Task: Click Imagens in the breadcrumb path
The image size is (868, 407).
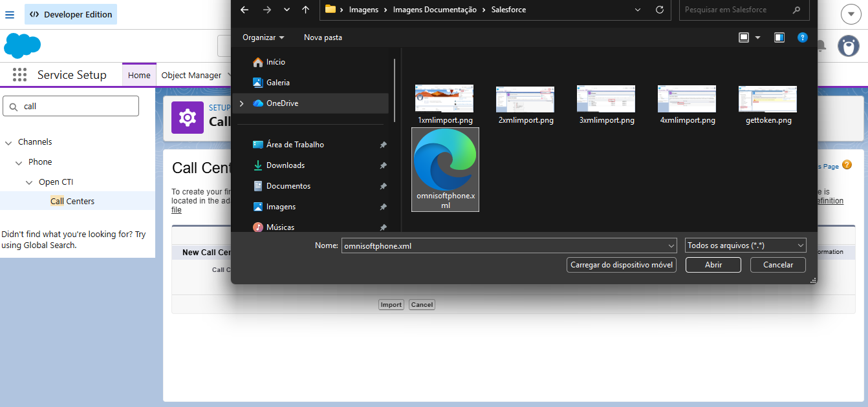Action: click(x=363, y=10)
